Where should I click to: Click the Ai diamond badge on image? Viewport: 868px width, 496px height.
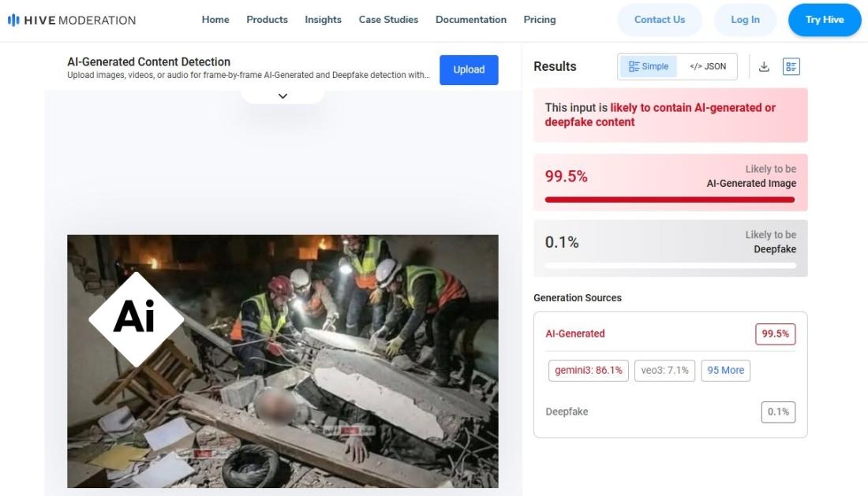tap(135, 319)
